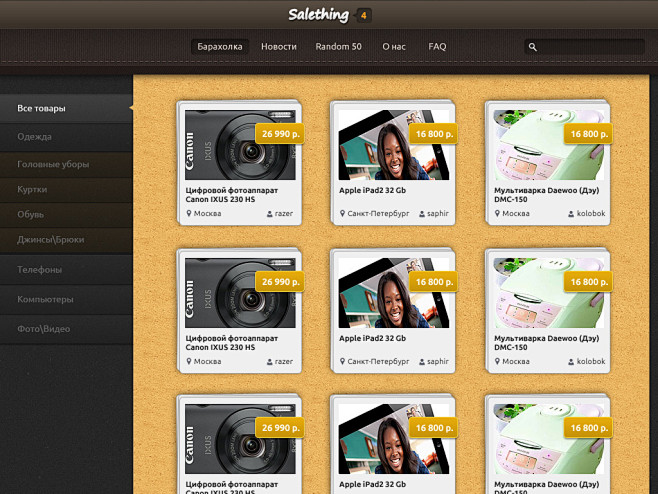
Task: Click the user icon beside razer in first row
Action: tap(269, 214)
